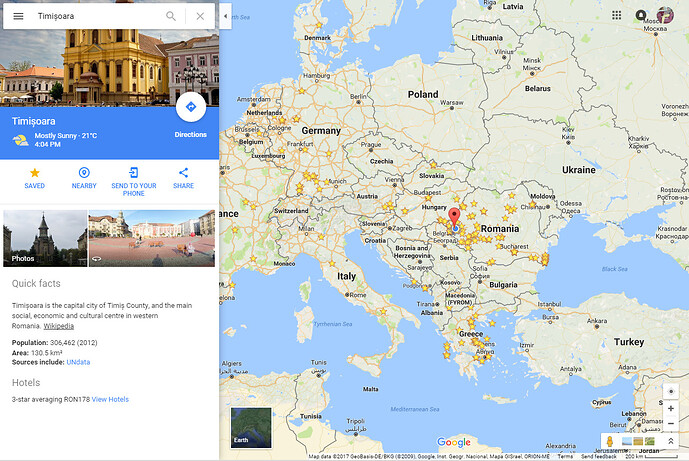The width and height of the screenshot is (689, 461).
Task: Expand the imagery bar with double chevron
Action: (x=671, y=441)
